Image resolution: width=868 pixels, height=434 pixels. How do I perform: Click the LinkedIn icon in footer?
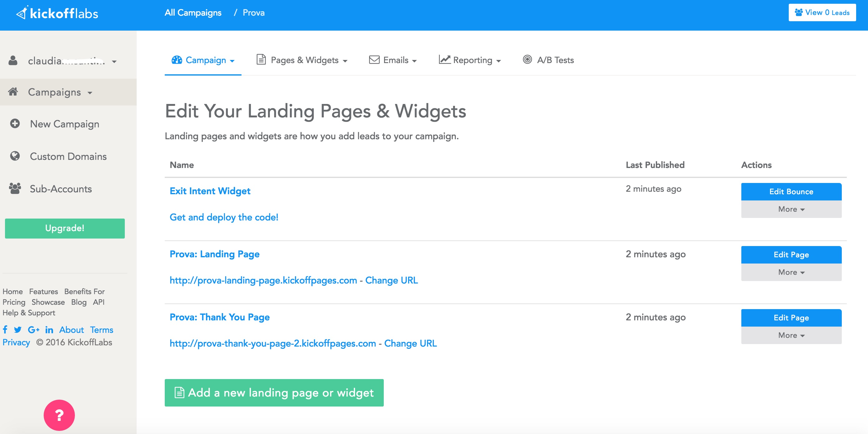click(49, 329)
